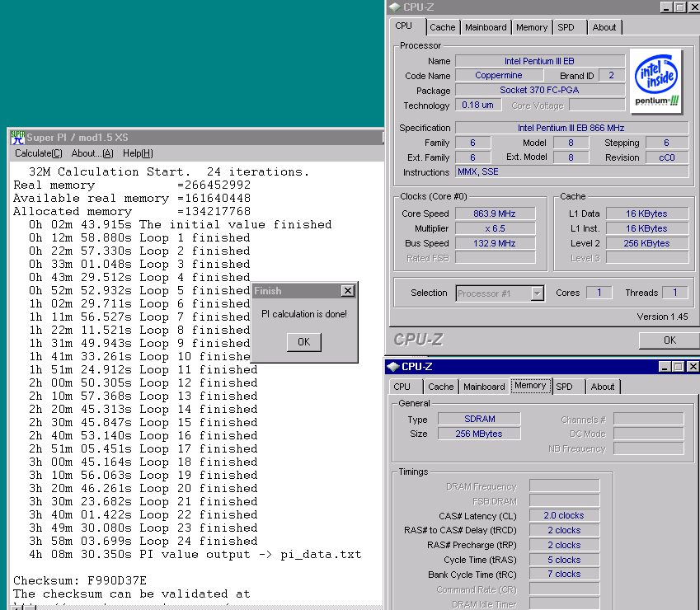The height and width of the screenshot is (610, 700).
Task: Select Memory tab in bottom CPU-Z window
Action: (x=530, y=386)
